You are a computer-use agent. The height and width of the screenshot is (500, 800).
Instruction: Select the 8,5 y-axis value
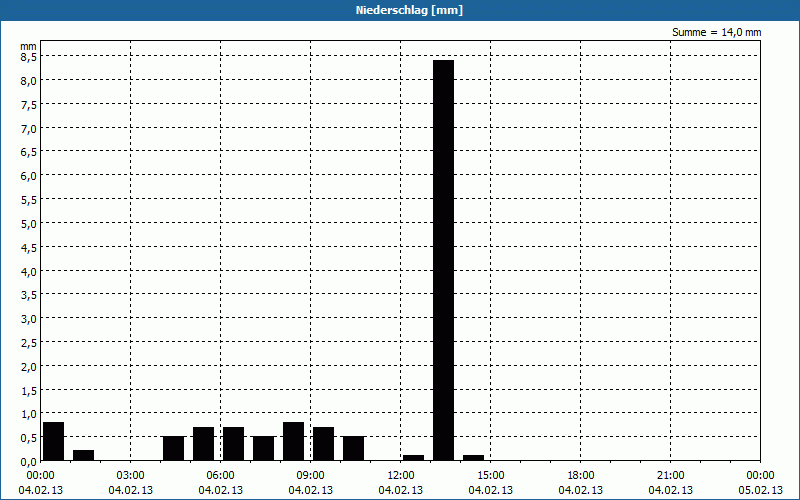[x=29, y=57]
